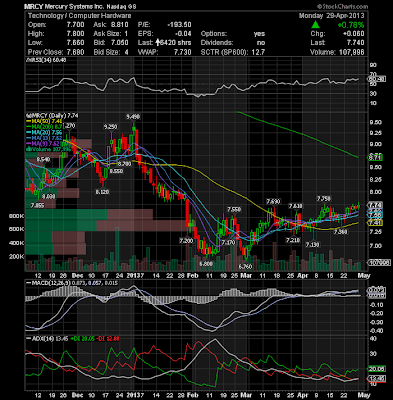Click the RSI(14) indicator label
This screenshot has height=400, width=393.
pos(47,60)
